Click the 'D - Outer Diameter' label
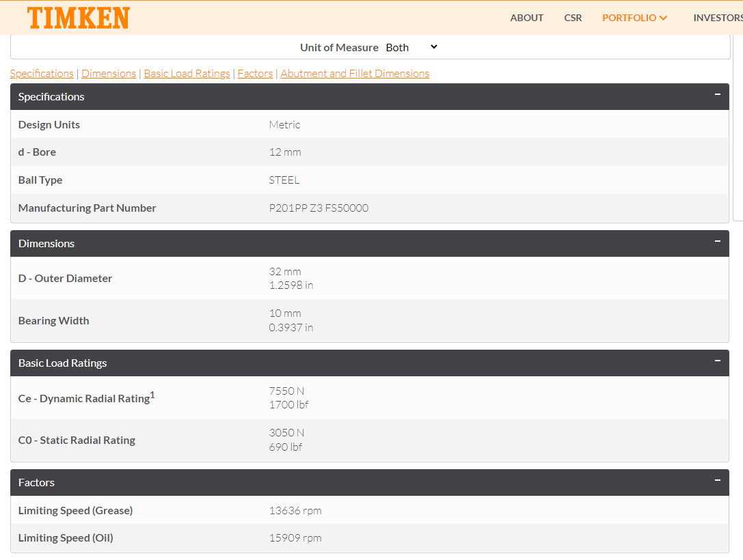 (x=65, y=279)
